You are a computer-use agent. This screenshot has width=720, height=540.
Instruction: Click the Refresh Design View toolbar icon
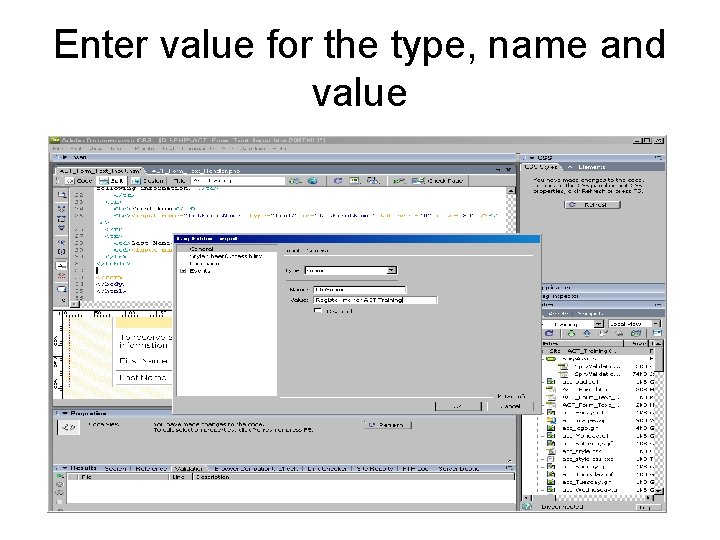tap(338, 181)
